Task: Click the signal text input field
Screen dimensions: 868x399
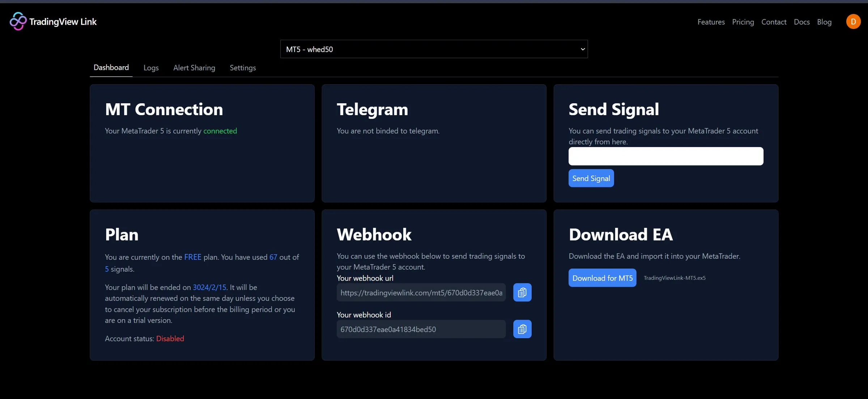Action: (665, 156)
